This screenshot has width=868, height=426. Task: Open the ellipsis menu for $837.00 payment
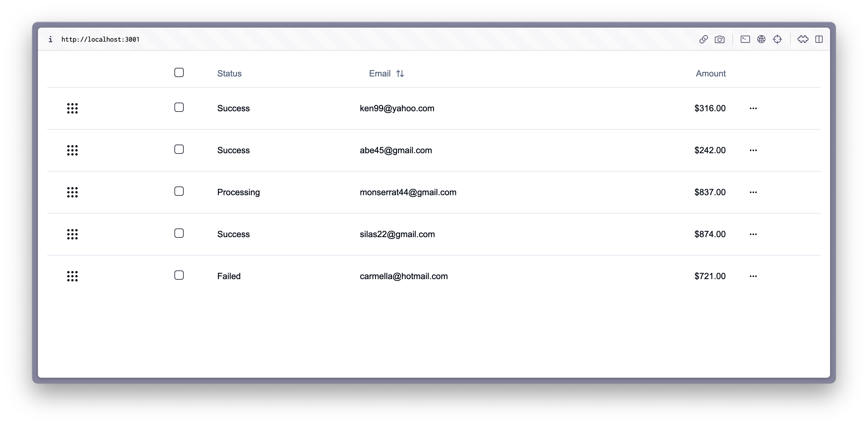(x=753, y=192)
